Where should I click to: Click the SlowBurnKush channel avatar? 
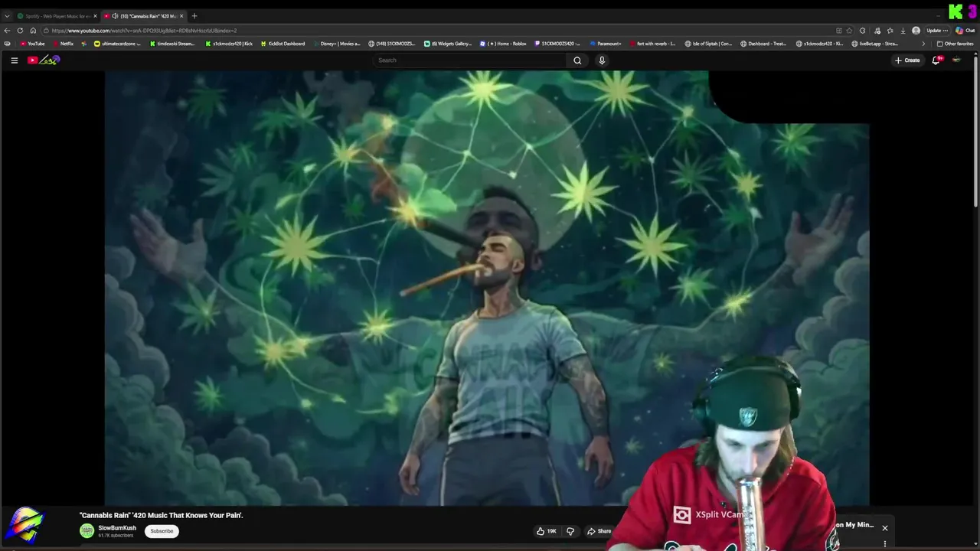point(87,531)
